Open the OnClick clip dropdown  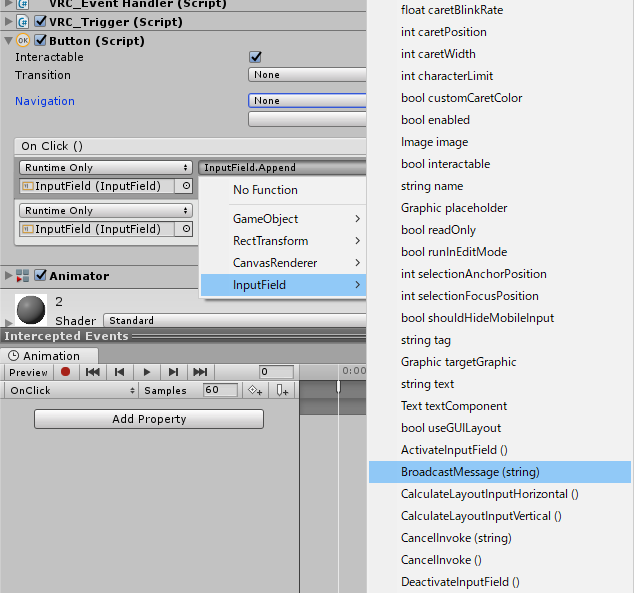tap(71, 390)
